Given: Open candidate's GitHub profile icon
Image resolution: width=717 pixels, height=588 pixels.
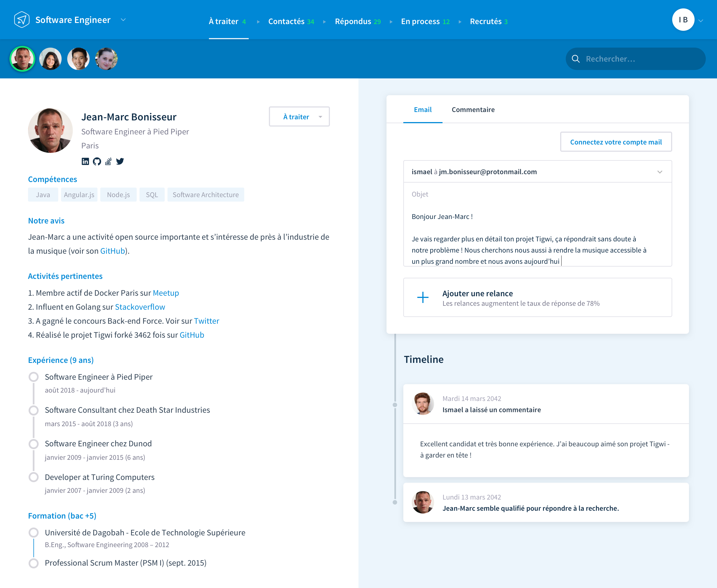Looking at the screenshot, I should (97, 161).
